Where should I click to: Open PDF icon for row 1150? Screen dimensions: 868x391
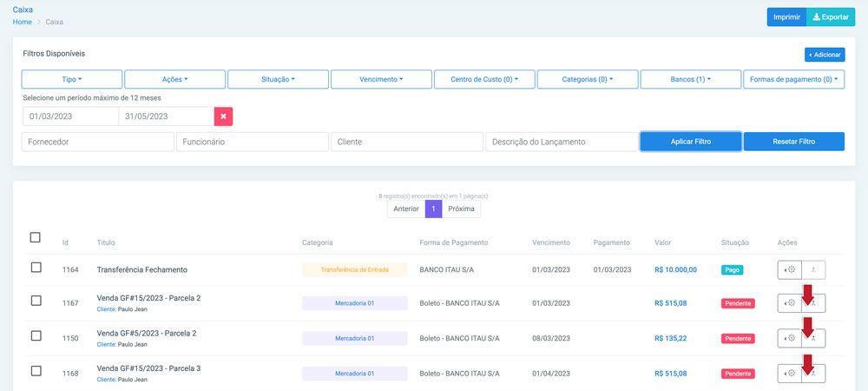click(814, 338)
